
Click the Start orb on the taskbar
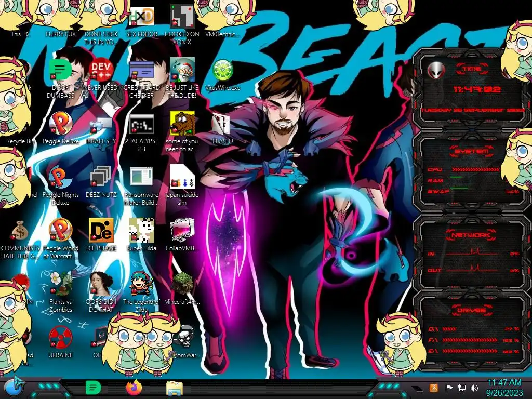click(x=15, y=388)
